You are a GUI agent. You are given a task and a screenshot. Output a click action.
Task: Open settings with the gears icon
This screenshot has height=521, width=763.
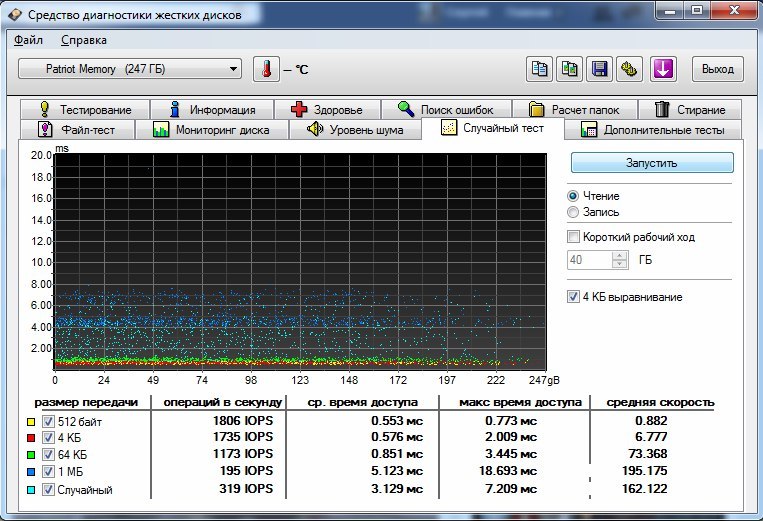[x=629, y=69]
